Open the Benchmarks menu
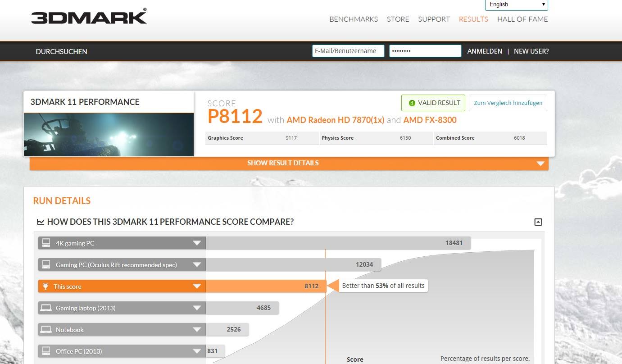 point(354,19)
